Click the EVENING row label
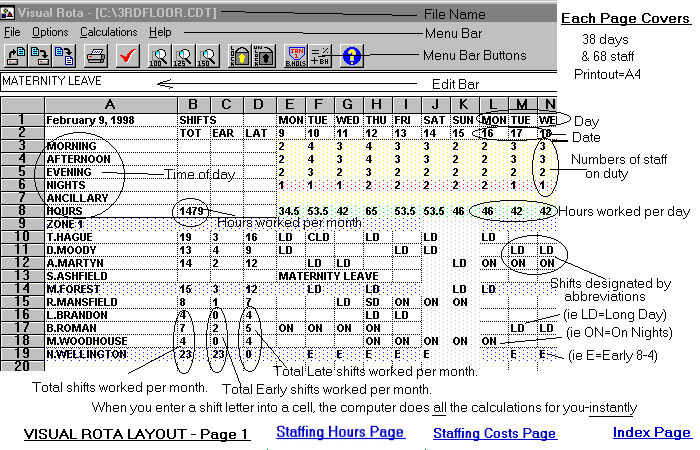The width and height of the screenshot is (700, 450). tap(111, 172)
